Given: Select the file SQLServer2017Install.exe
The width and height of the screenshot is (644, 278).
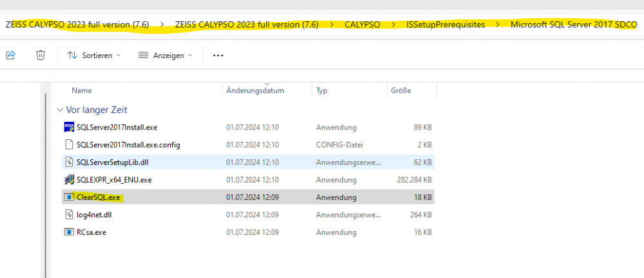Looking at the screenshot, I should [248, 128].
